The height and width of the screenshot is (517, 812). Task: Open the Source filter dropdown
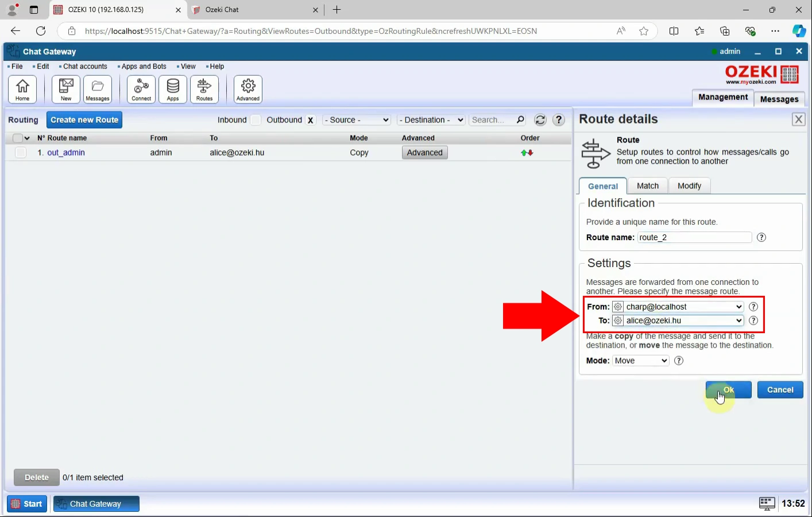(x=357, y=120)
